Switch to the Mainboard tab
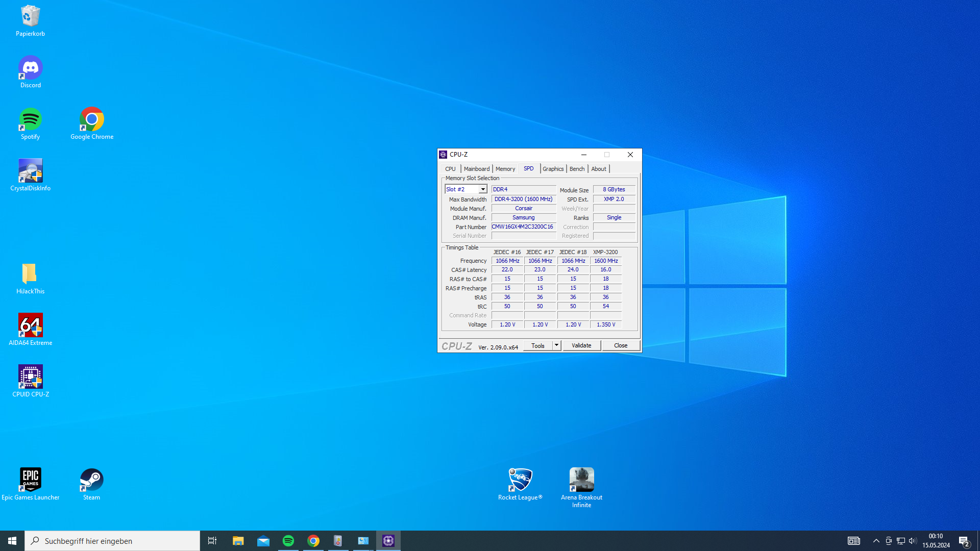This screenshot has height=551, width=980. [x=476, y=169]
